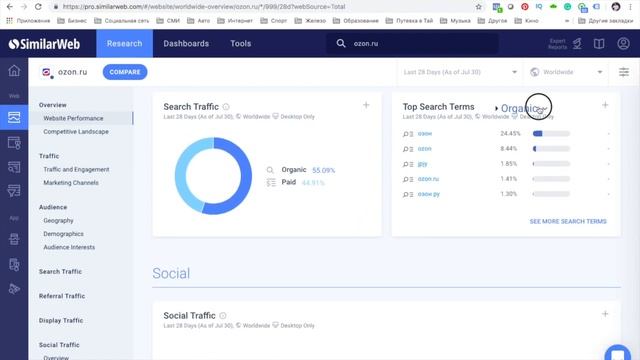
Task: Open Display Traffic section
Action: tap(61, 320)
